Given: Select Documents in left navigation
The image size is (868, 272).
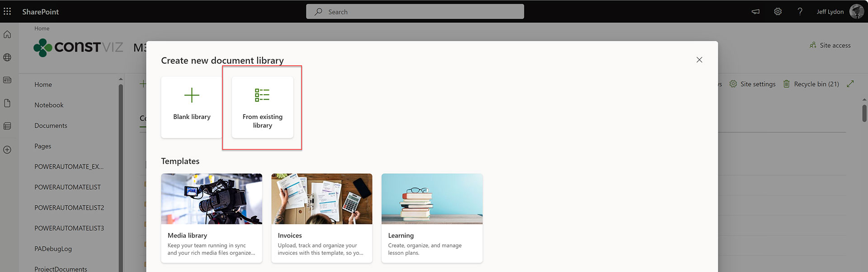Looking at the screenshot, I should [51, 126].
